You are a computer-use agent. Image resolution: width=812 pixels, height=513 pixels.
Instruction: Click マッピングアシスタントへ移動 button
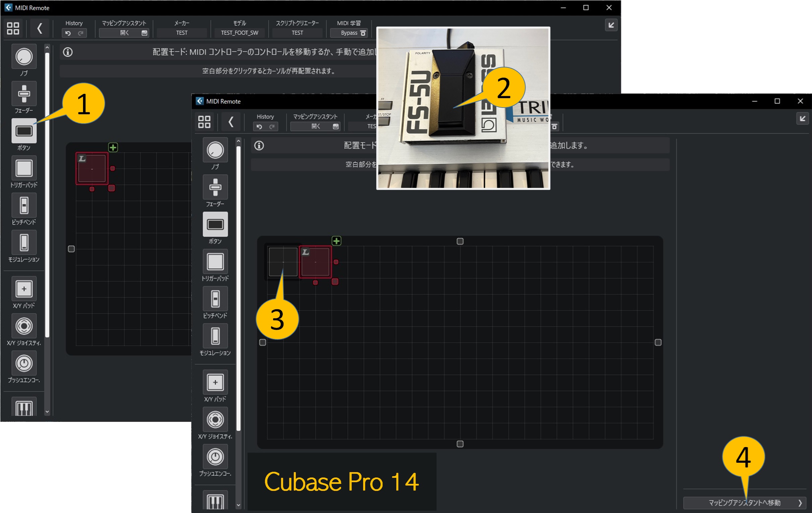coord(745,503)
